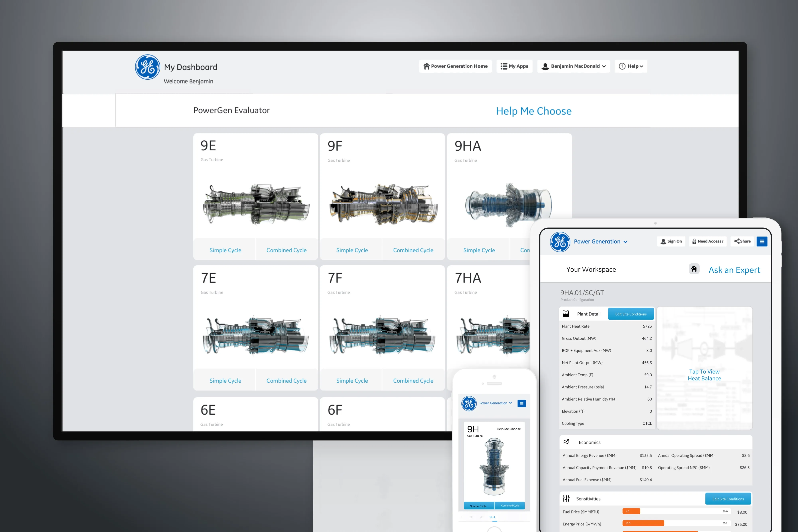Viewport: 798px width, 532px height.
Task: Click GE logo in the tablet header
Action: coord(560,242)
